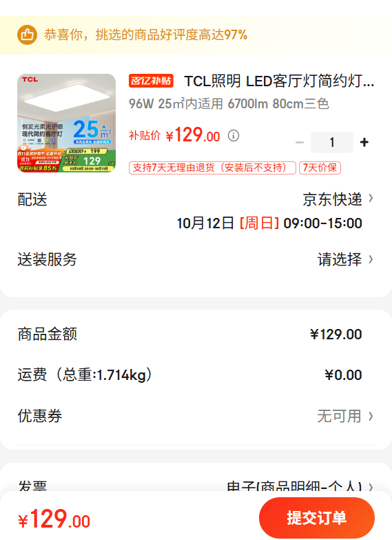392x540 pixels.
Task: Expand 送装服务 请选择 chevron
Action: pyautogui.click(x=371, y=259)
